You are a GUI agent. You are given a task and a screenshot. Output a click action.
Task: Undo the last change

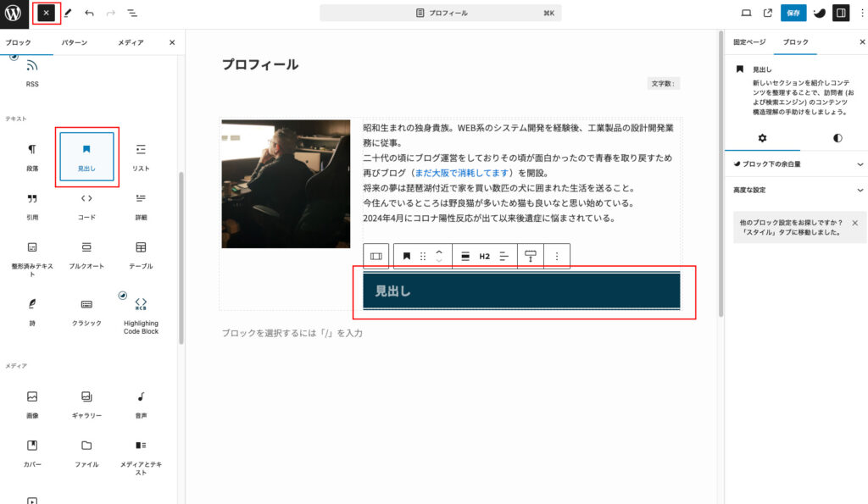[x=89, y=13]
